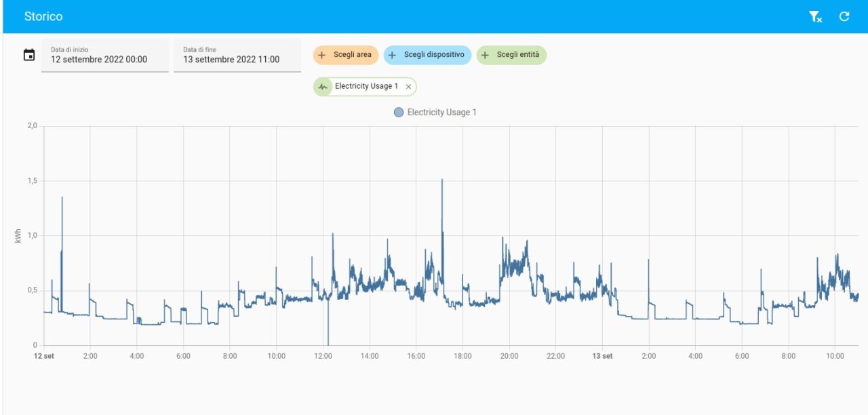Image resolution: width=868 pixels, height=415 pixels.
Task: Remove the Electricity Usage 1 entity chip
Action: 408,87
